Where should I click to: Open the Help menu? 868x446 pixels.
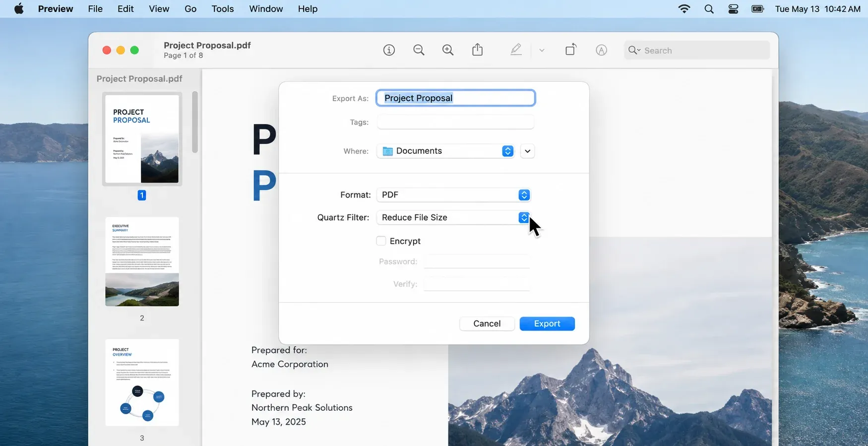coord(308,9)
